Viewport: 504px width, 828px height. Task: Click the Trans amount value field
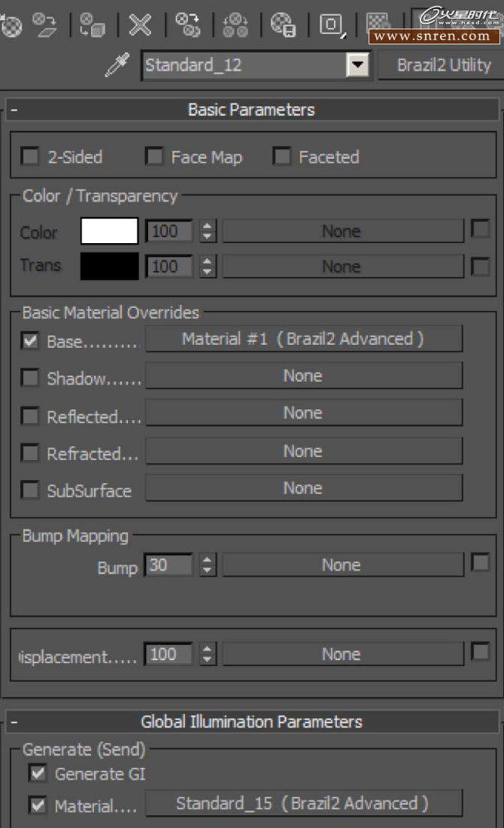tap(169, 266)
